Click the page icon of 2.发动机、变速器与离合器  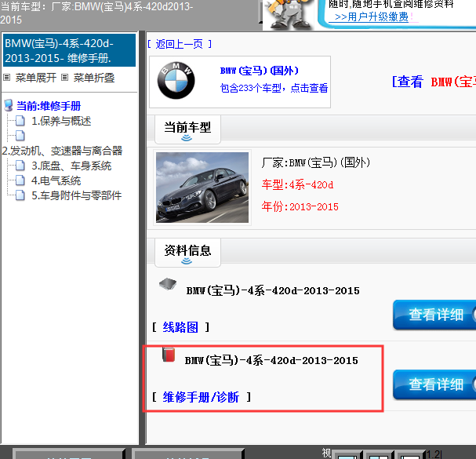coord(20,136)
